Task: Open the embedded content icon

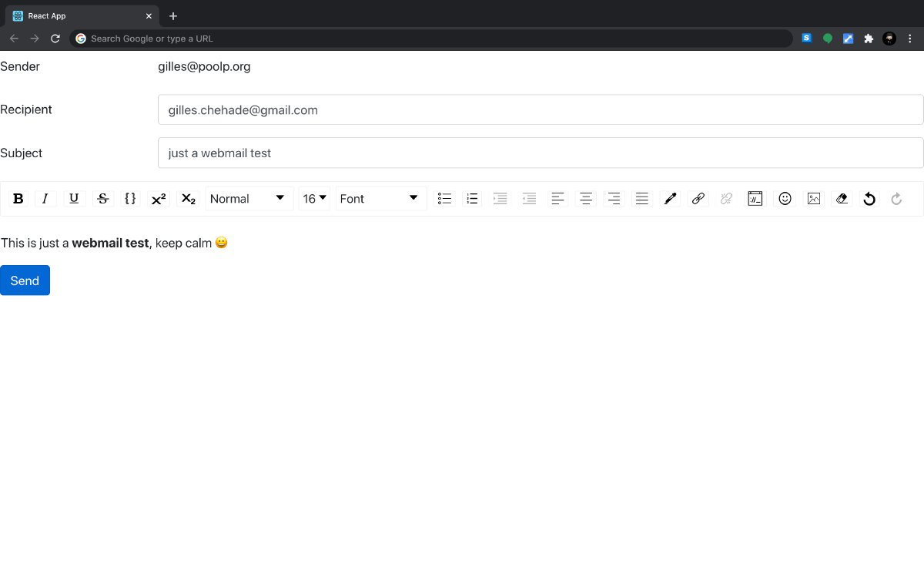Action: (x=755, y=199)
